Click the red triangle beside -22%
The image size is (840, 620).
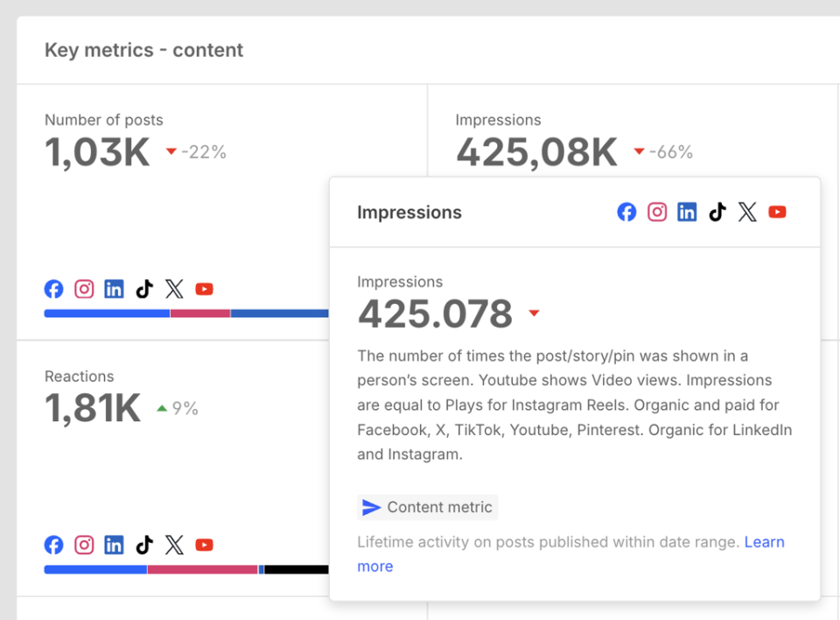[x=171, y=151]
